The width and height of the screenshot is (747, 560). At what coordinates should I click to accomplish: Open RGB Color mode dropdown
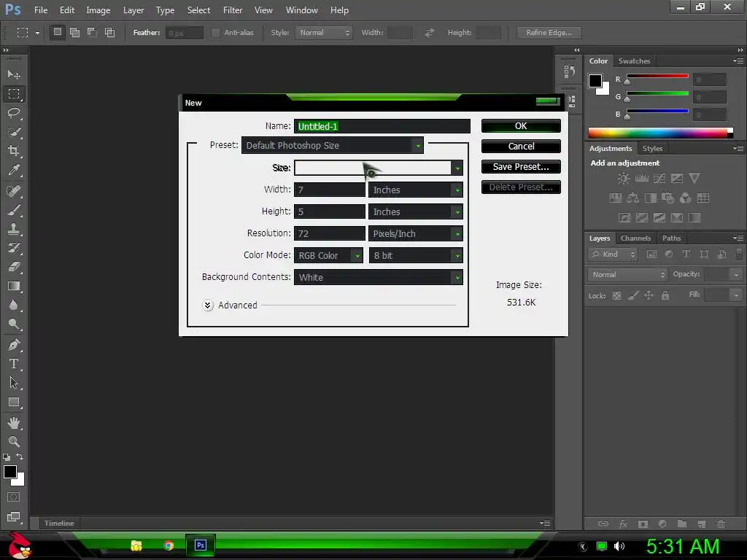[x=328, y=256]
